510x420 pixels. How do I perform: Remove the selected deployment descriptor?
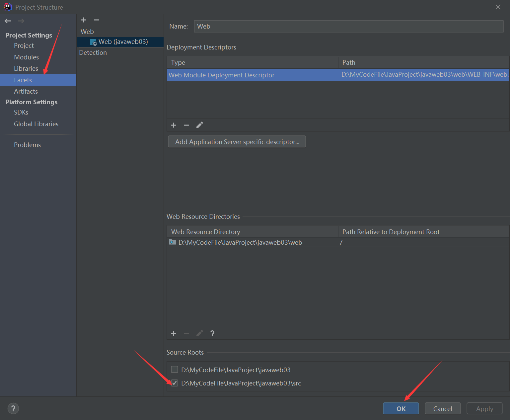coord(186,125)
